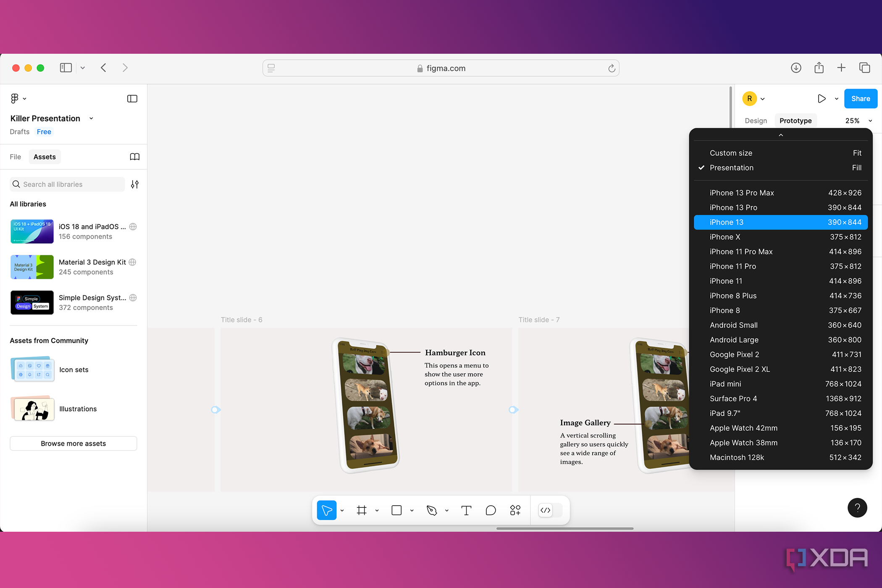The image size is (882, 588).
Task: Choose Macintosh 128k device preset
Action: coord(780,457)
